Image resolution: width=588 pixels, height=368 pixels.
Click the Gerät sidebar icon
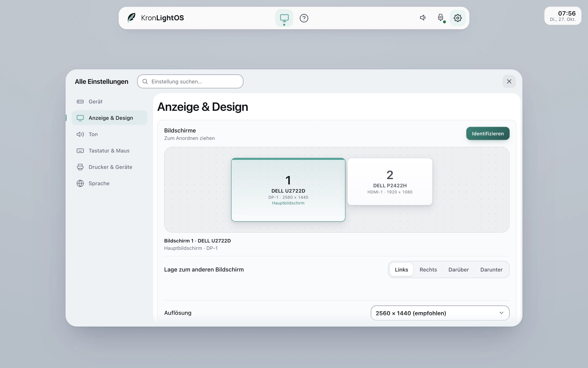pyautogui.click(x=80, y=101)
